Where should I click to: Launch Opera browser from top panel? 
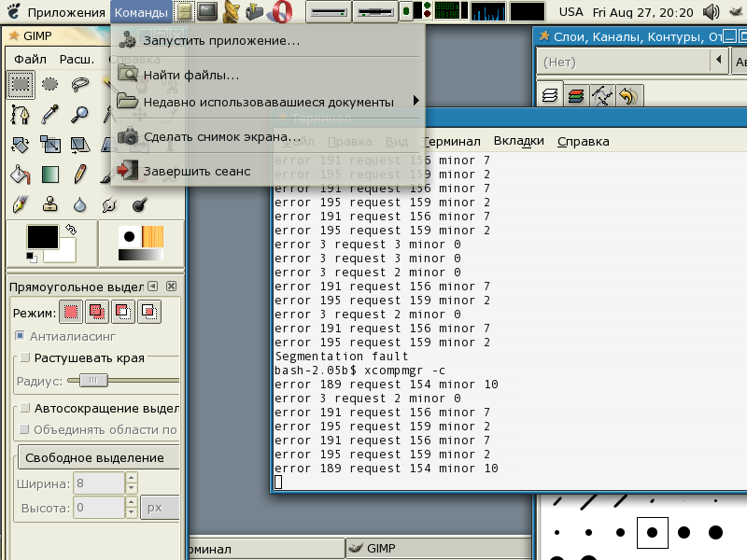click(x=279, y=12)
